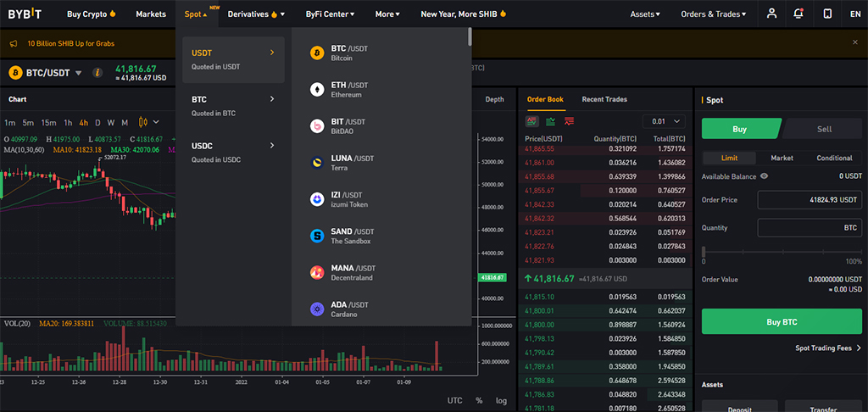Click the Decentraland MANA coin icon
868x412 pixels.
coord(317,272)
